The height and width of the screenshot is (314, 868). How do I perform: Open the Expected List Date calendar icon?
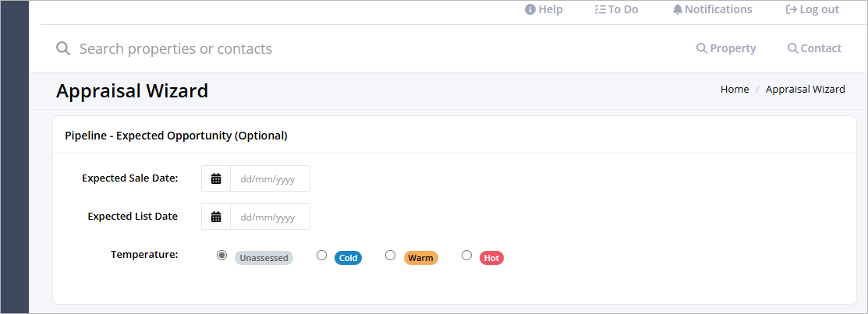click(216, 217)
